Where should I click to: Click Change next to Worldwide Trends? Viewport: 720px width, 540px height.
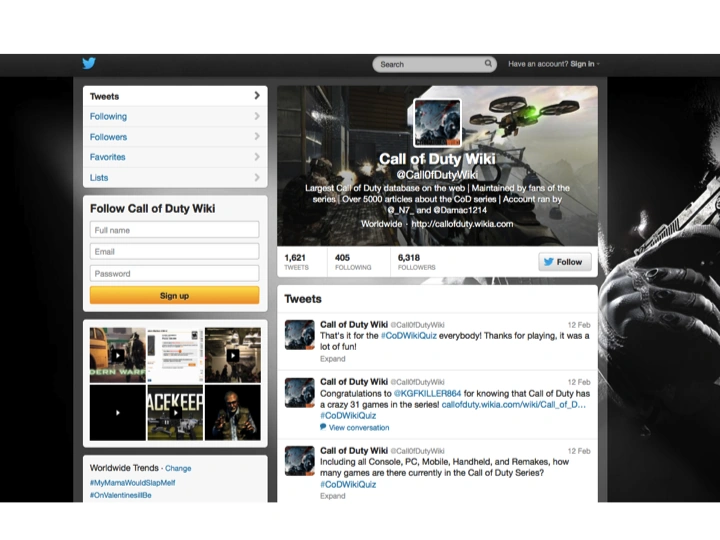pos(178,468)
